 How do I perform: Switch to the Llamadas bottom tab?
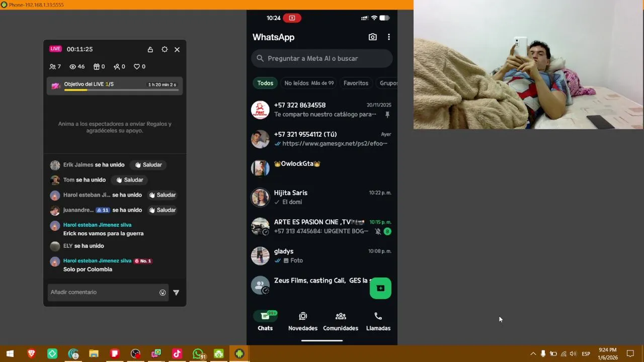[378, 321]
